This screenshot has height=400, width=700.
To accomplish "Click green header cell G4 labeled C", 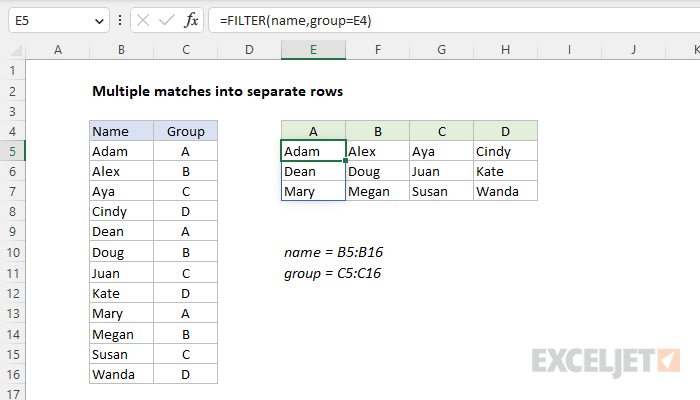I will coord(442,131).
